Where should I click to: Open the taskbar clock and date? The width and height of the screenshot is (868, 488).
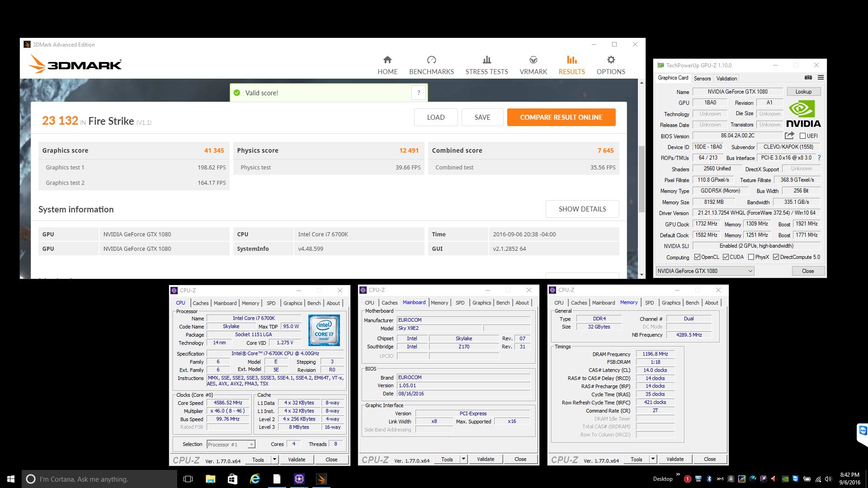[x=850, y=479]
